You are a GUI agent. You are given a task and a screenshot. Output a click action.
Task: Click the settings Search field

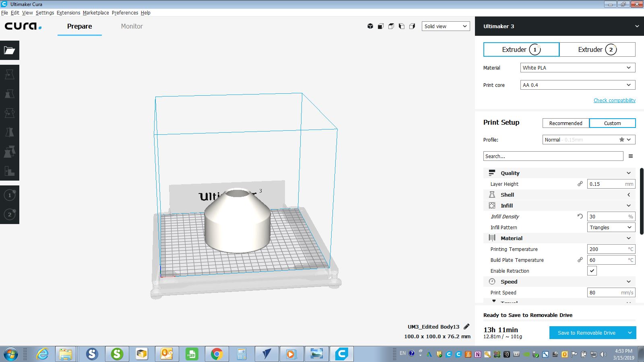[x=553, y=156]
